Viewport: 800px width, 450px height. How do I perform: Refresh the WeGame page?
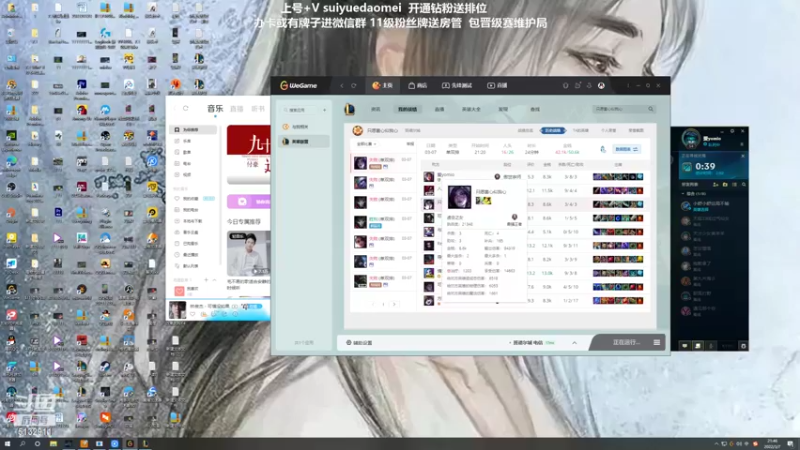pyautogui.click(x=354, y=86)
